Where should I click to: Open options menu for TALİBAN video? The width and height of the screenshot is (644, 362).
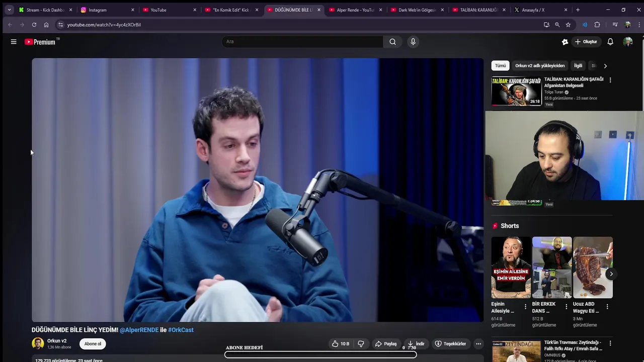[x=610, y=80]
